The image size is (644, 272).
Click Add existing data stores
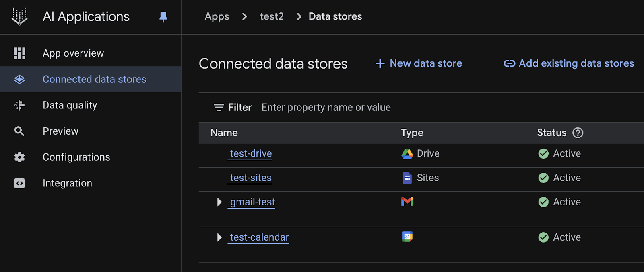pos(569,63)
